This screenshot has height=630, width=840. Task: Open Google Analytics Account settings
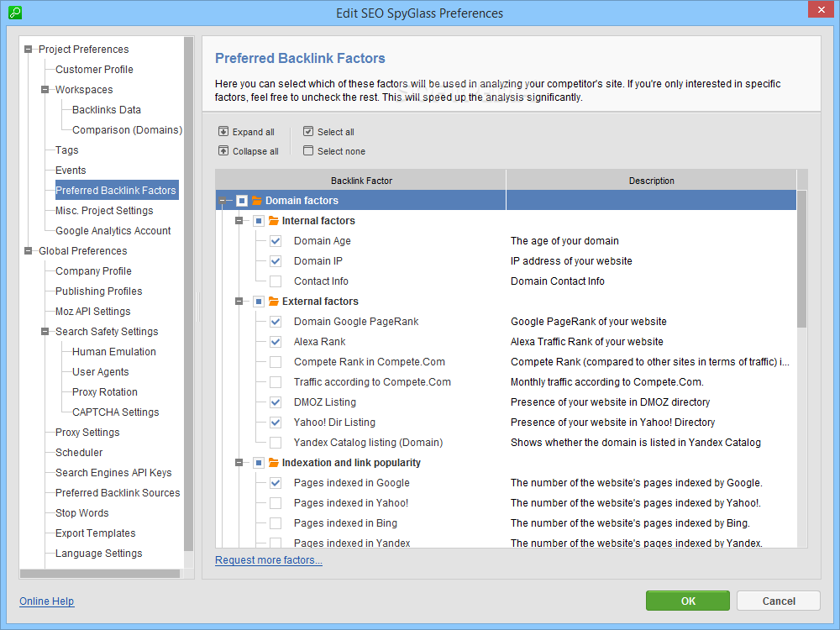[x=113, y=231]
